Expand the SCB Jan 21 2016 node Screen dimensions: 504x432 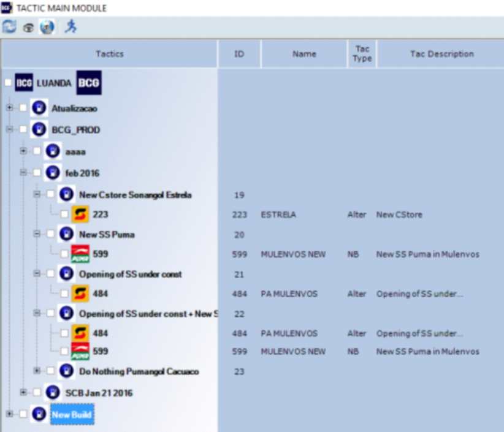[23, 393]
